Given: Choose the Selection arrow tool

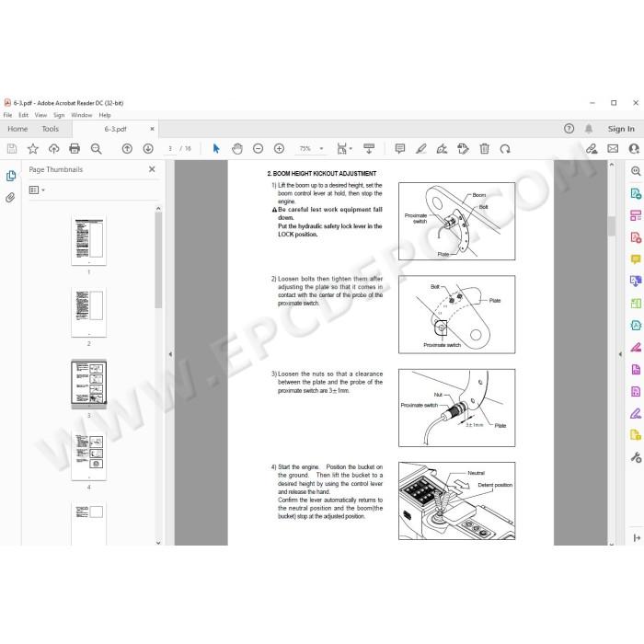Looking at the screenshot, I should point(216,149).
